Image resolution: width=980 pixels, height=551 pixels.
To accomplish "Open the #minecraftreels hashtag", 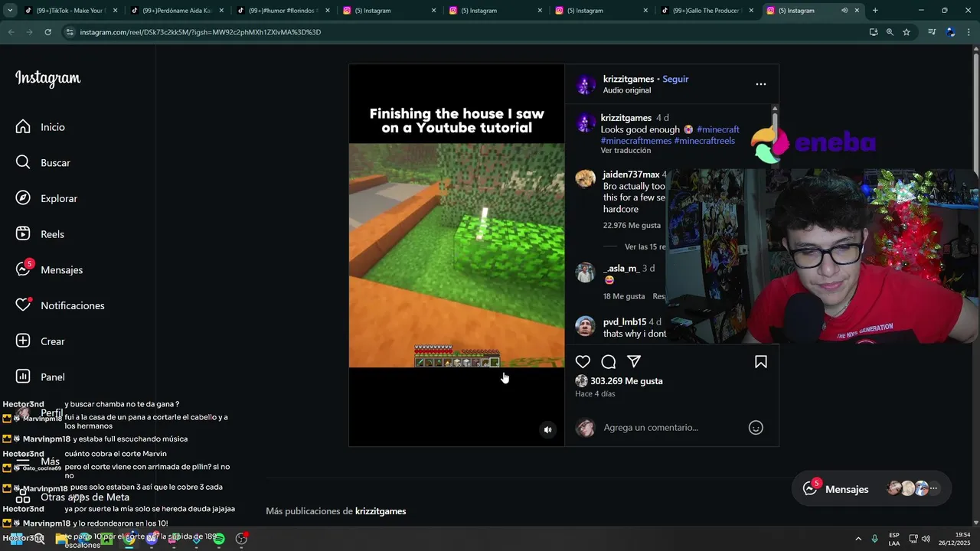I will (x=704, y=141).
